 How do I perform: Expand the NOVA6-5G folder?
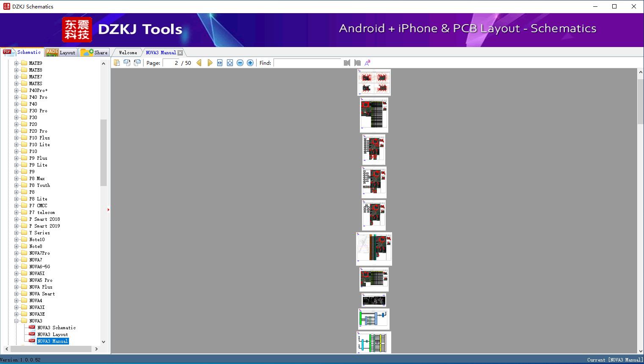[17, 267]
